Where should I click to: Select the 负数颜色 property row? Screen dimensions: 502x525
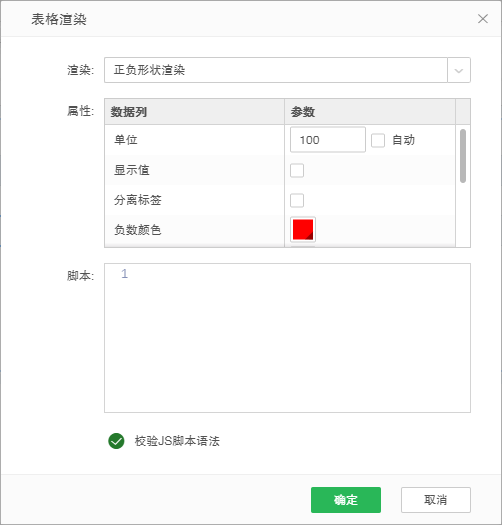pos(280,230)
